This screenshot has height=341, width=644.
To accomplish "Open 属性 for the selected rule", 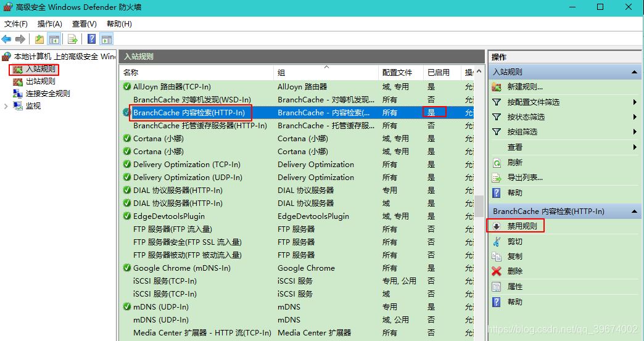I will coord(514,287).
